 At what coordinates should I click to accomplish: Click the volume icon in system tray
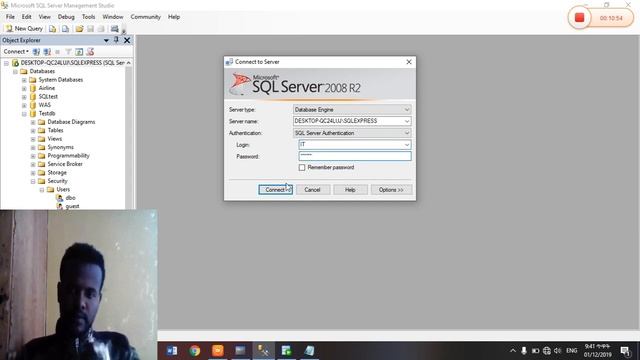(558, 351)
